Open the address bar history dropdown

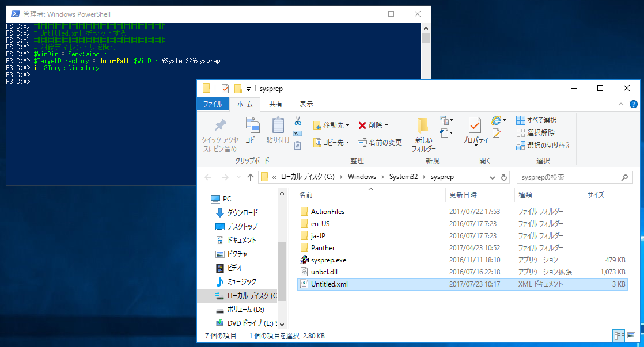pyautogui.click(x=492, y=178)
